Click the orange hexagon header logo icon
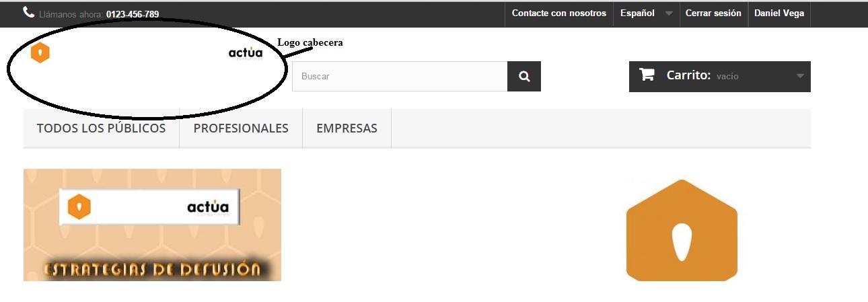Screen dimensions: 868x302 click(40, 52)
